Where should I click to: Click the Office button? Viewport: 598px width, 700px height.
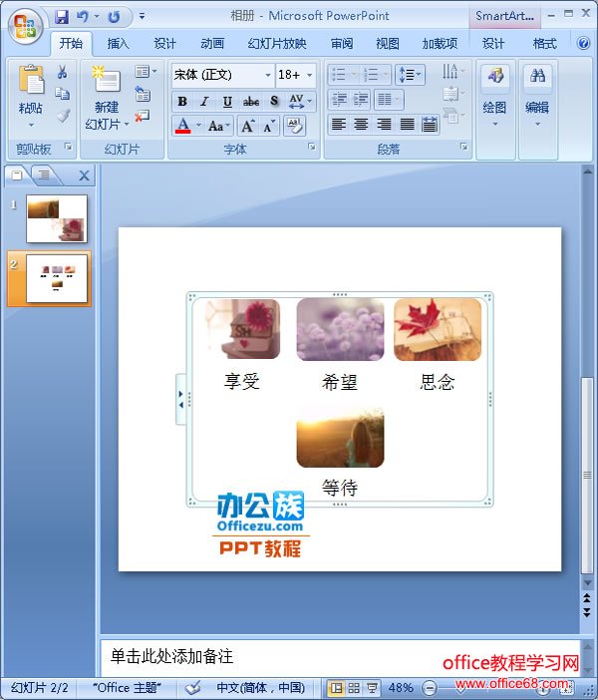[25, 26]
